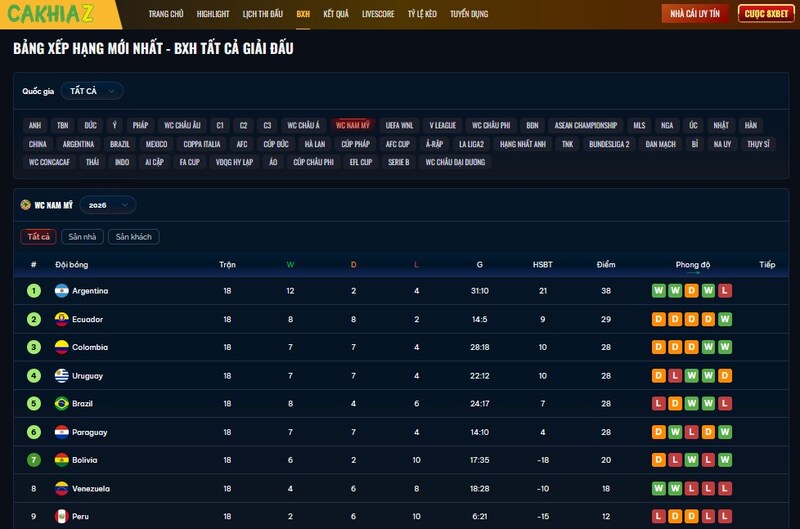Click the Colombia flag icon
The image size is (800, 529).
(x=61, y=348)
